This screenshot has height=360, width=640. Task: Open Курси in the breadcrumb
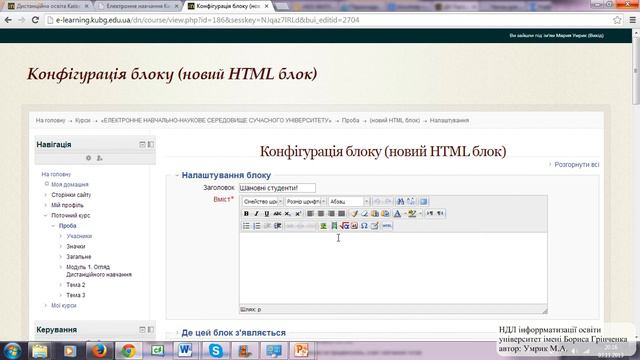(82, 120)
